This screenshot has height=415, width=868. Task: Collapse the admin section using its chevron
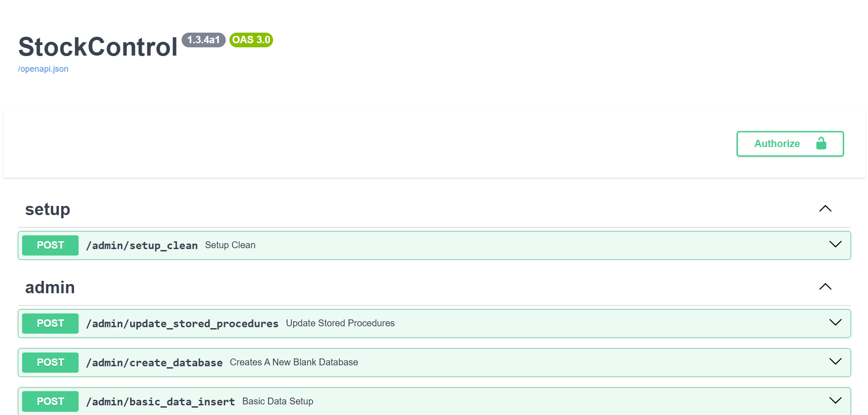click(825, 287)
